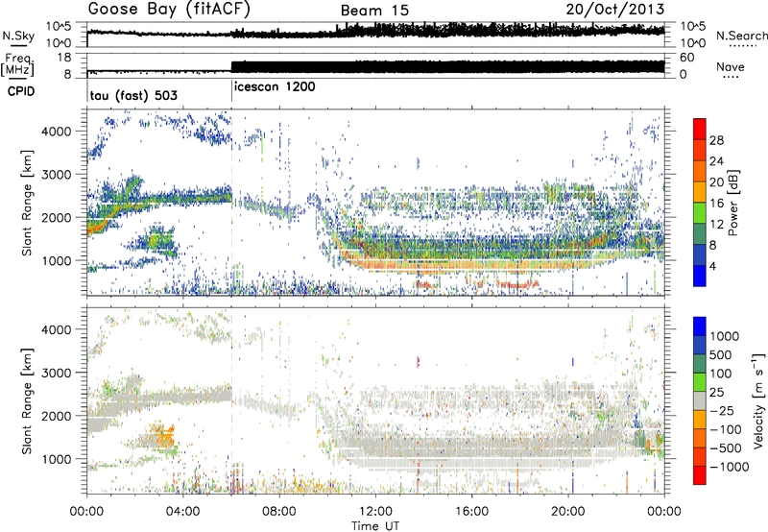Click the '4' tick on the Power colorbar

712,266
